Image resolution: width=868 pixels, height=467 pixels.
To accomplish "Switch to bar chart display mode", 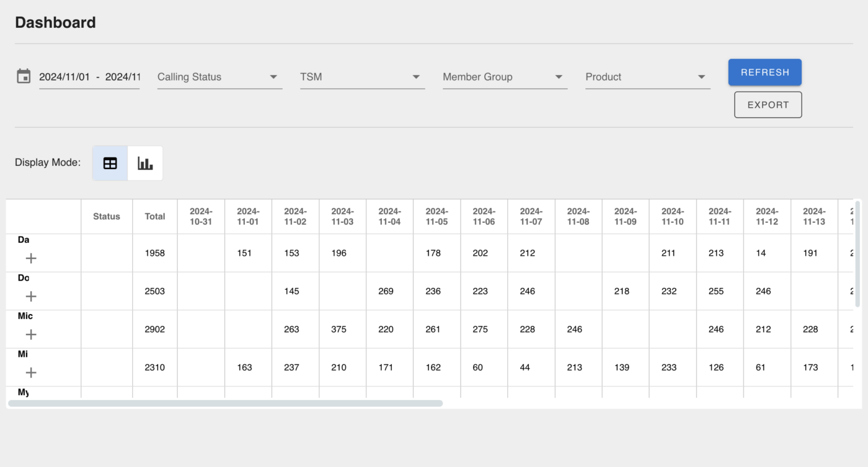I will click(145, 164).
